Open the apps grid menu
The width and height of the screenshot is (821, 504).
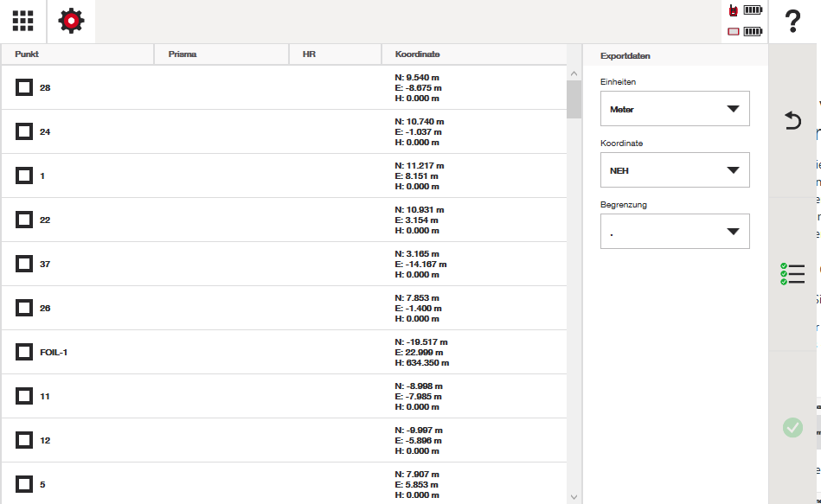point(23,22)
